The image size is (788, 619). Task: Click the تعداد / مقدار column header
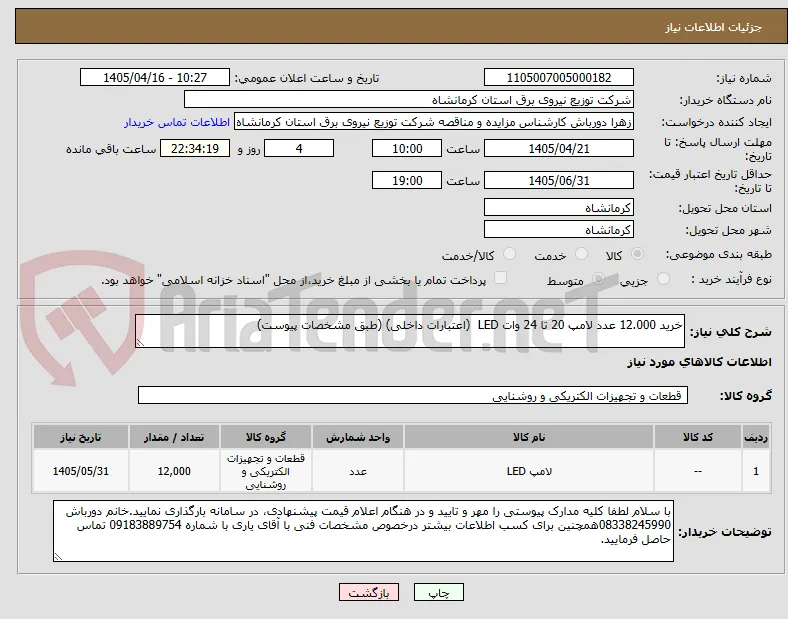[174, 437]
